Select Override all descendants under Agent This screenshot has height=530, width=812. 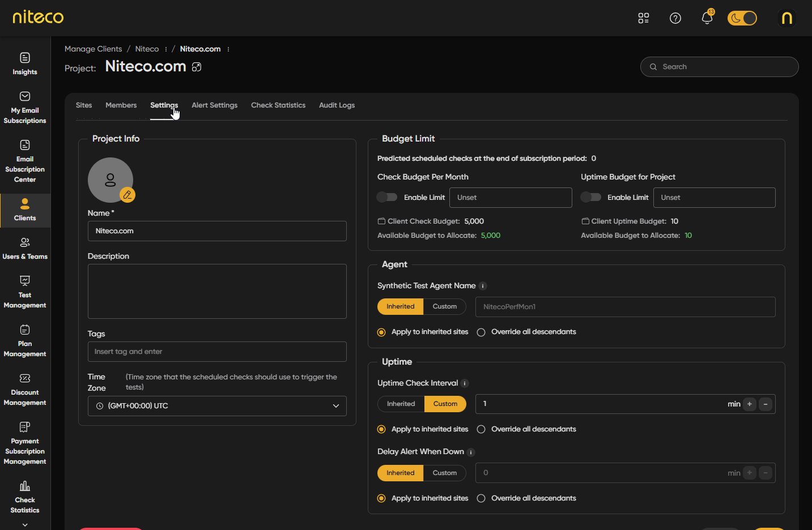(481, 332)
